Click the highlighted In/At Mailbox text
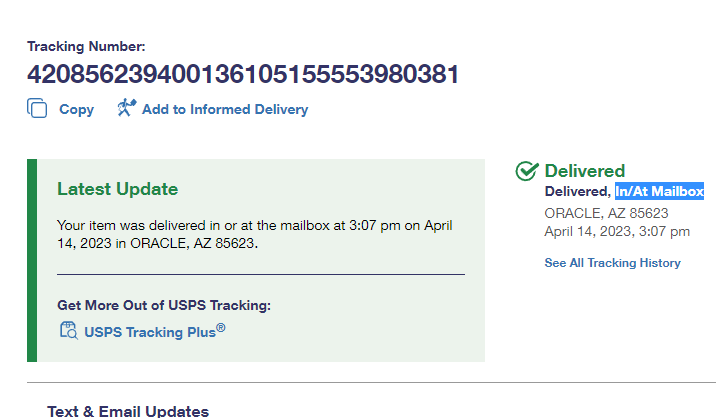Viewport: 716px width, 418px height. coord(659,191)
